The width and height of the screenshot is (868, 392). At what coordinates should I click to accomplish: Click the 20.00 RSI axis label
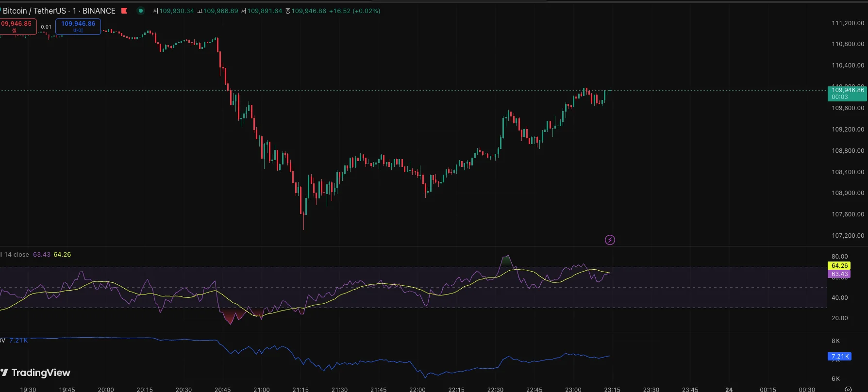[x=840, y=318]
